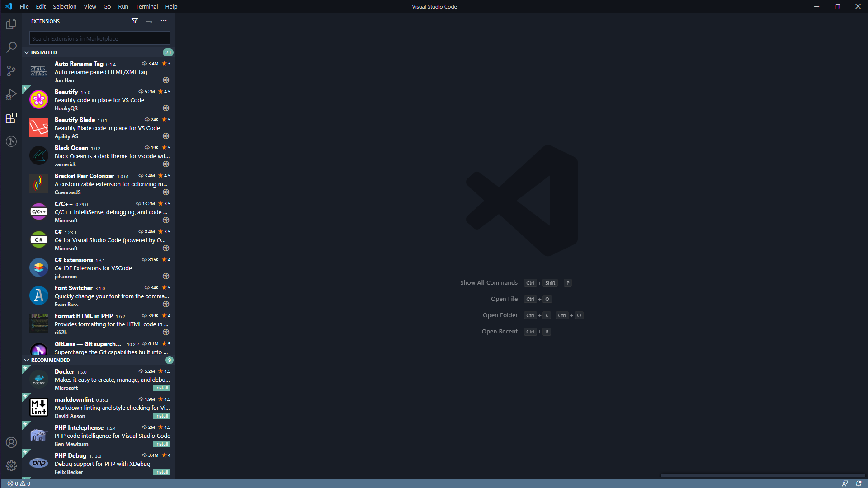This screenshot has height=488, width=868.
Task: Open the Manage gear in the activity bar
Action: [x=11, y=466]
